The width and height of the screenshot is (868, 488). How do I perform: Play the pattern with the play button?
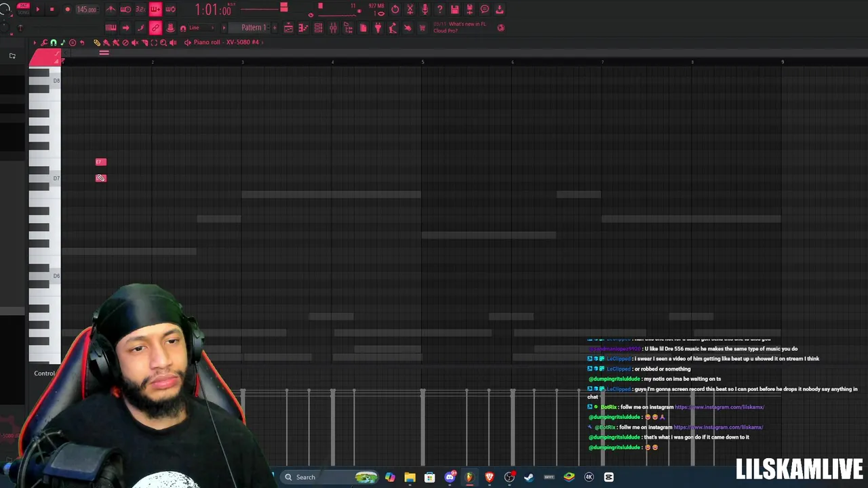37,9
